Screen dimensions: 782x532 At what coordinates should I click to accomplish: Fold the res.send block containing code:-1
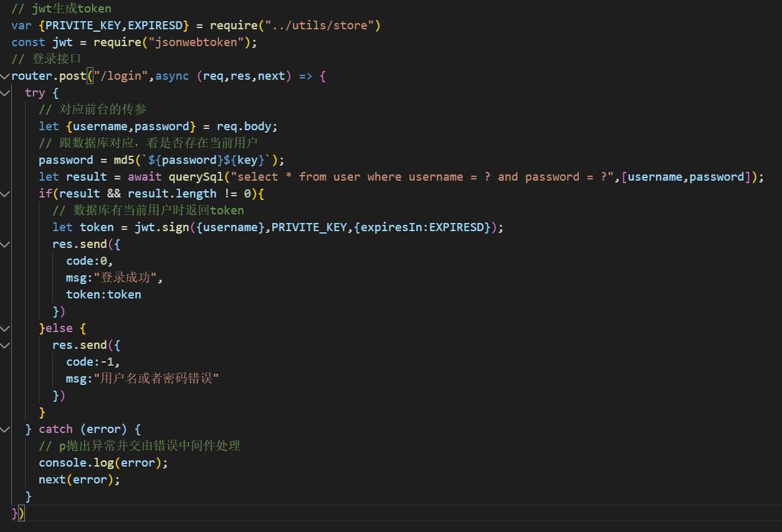5,345
